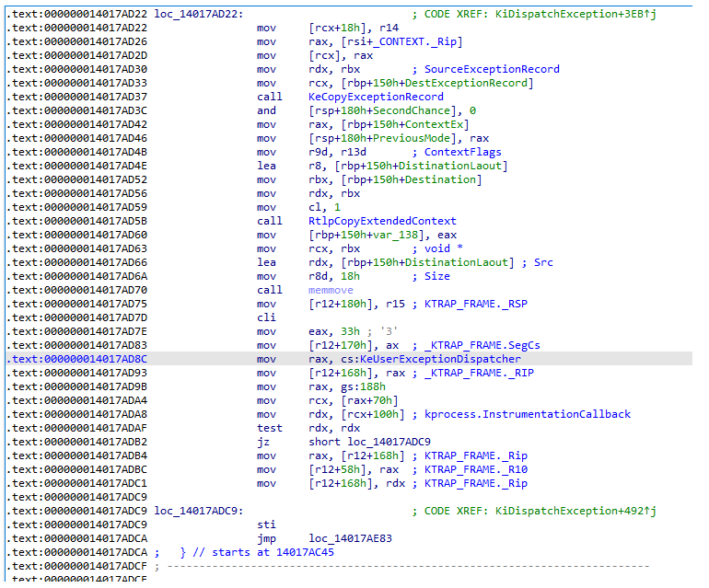Click the 'void *' comment

click(443, 248)
